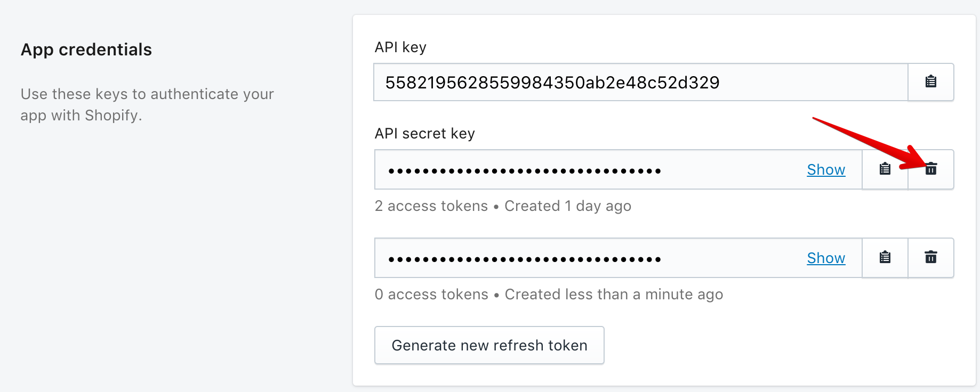Focus the first masked API secret key field
Viewport: 980px width, 392px height.
(x=618, y=169)
